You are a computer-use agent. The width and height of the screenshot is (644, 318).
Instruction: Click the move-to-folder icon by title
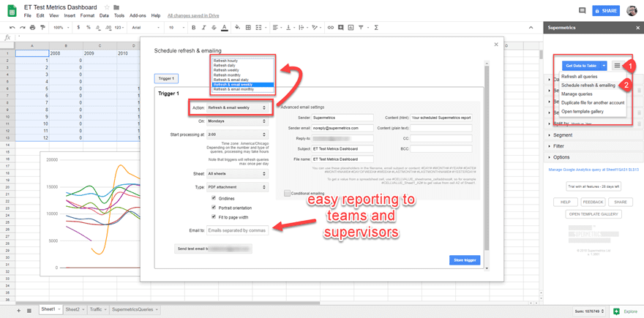pyautogui.click(x=116, y=7)
